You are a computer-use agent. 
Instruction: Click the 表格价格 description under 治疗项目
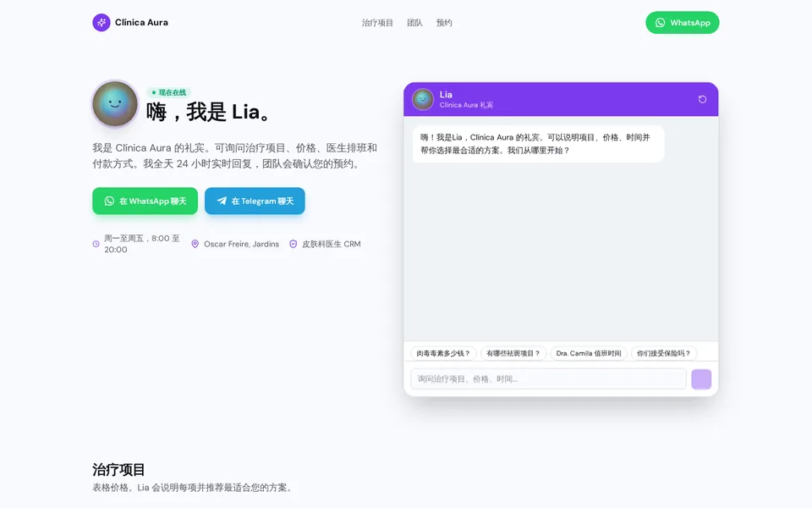pos(194,488)
